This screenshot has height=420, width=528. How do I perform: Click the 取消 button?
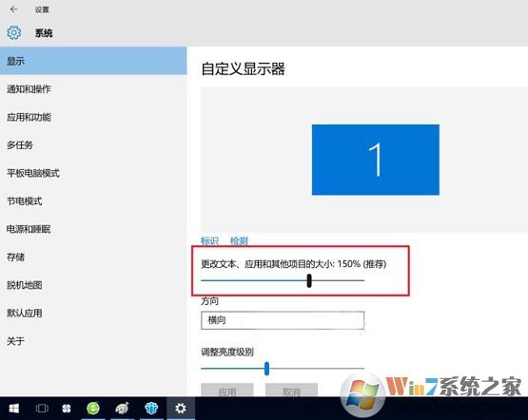pos(291,391)
